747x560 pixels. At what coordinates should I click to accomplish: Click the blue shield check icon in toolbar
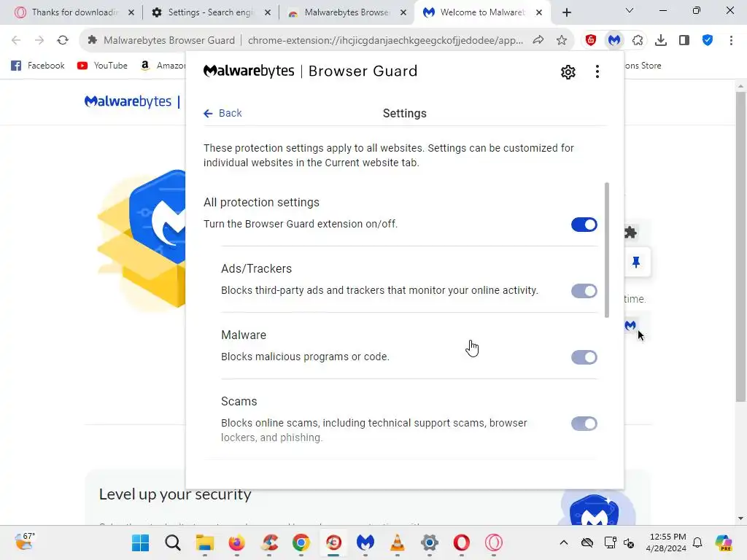pyautogui.click(x=708, y=41)
